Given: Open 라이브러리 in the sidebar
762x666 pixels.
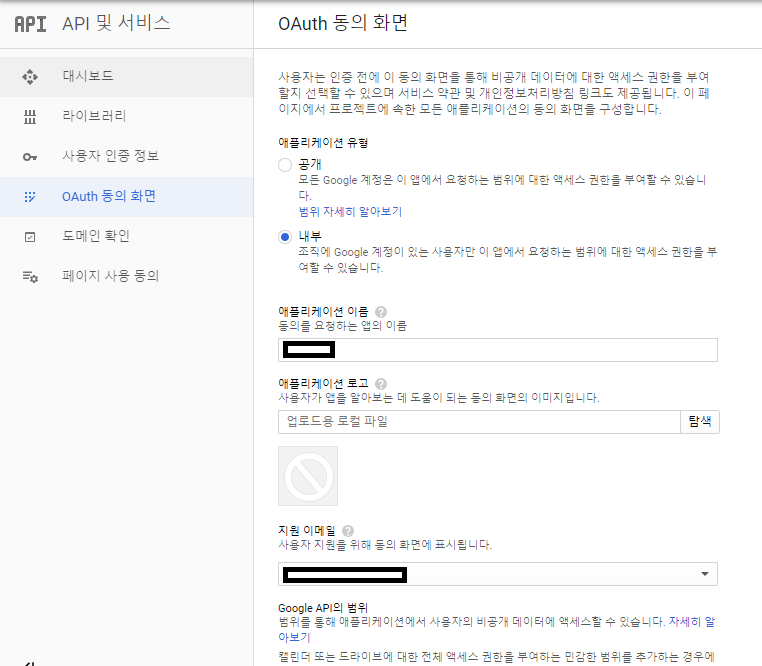Looking at the screenshot, I should pos(126,117).
